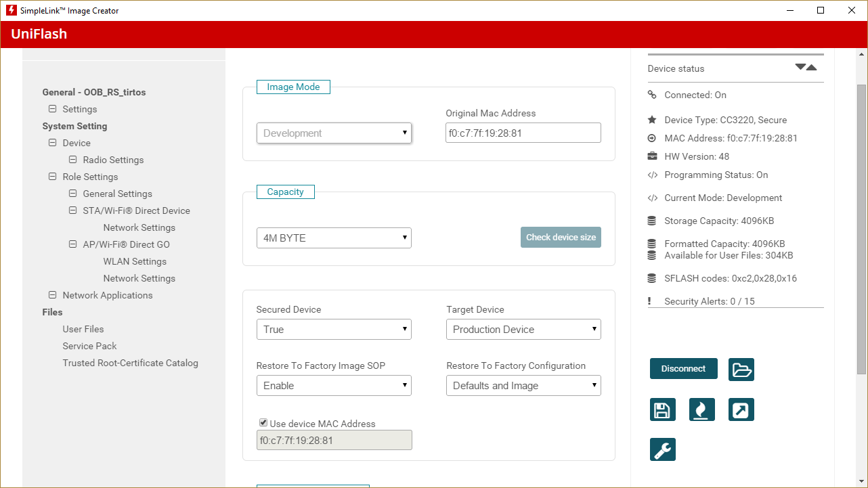Select General - OOB_RS_tirtos heading
This screenshot has width=868, height=488.
click(x=94, y=92)
